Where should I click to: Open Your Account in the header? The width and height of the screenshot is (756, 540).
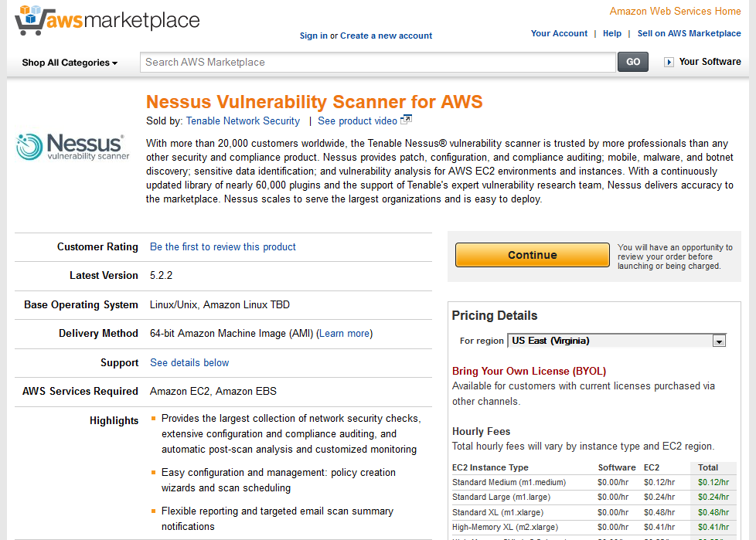(560, 33)
